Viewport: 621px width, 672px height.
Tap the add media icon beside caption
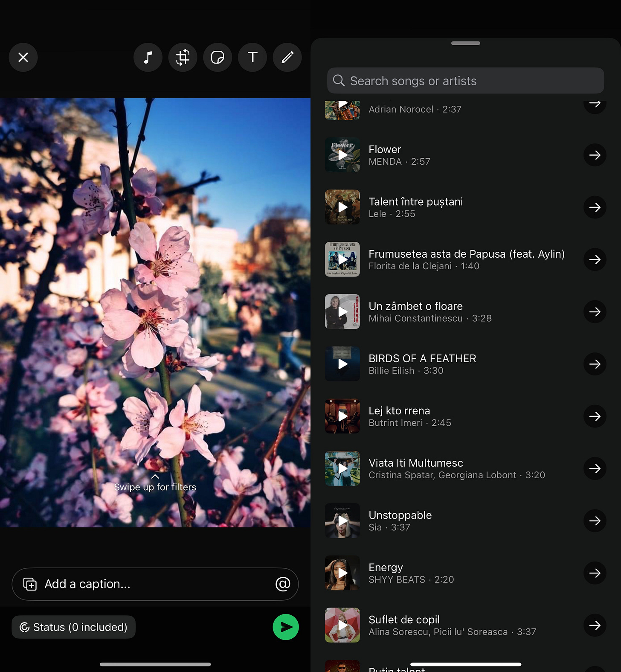(30, 584)
